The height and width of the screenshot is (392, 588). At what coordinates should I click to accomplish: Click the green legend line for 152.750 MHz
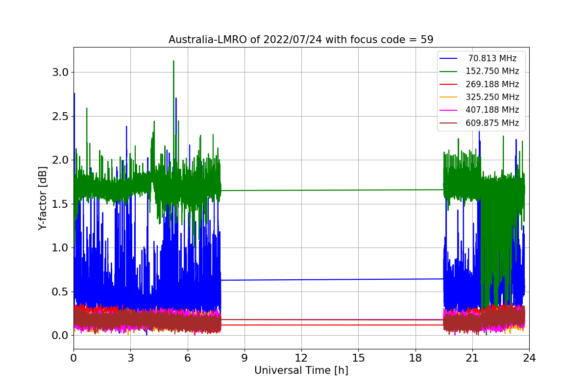point(448,72)
